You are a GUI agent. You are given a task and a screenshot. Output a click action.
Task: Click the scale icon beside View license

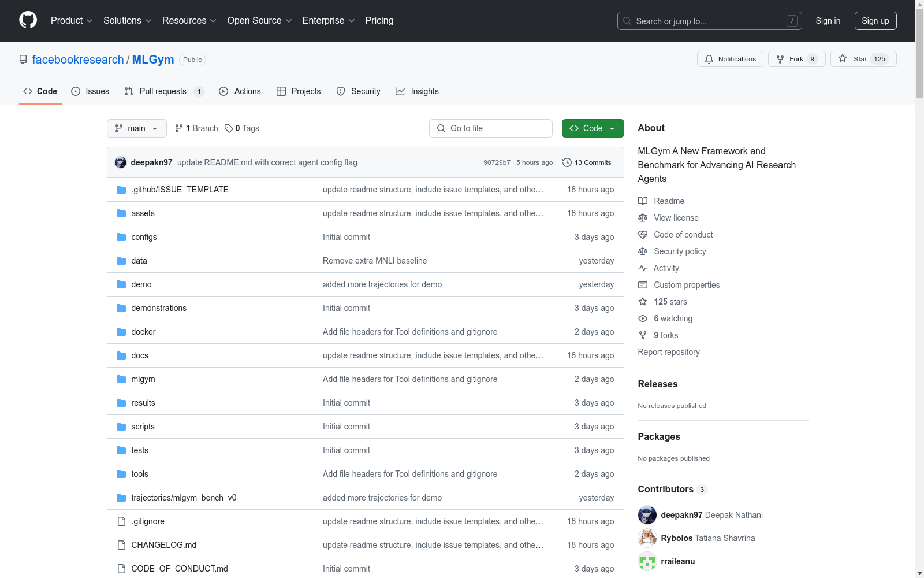[x=643, y=218]
